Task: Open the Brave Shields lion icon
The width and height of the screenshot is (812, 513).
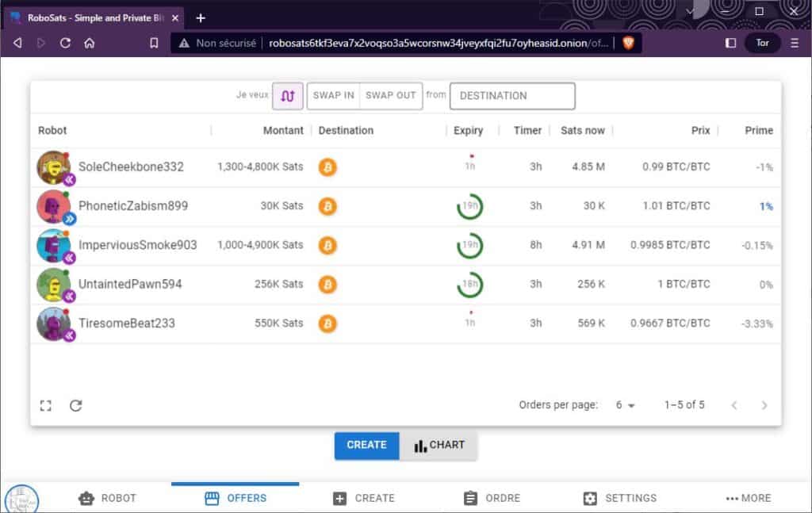Action: (629, 43)
